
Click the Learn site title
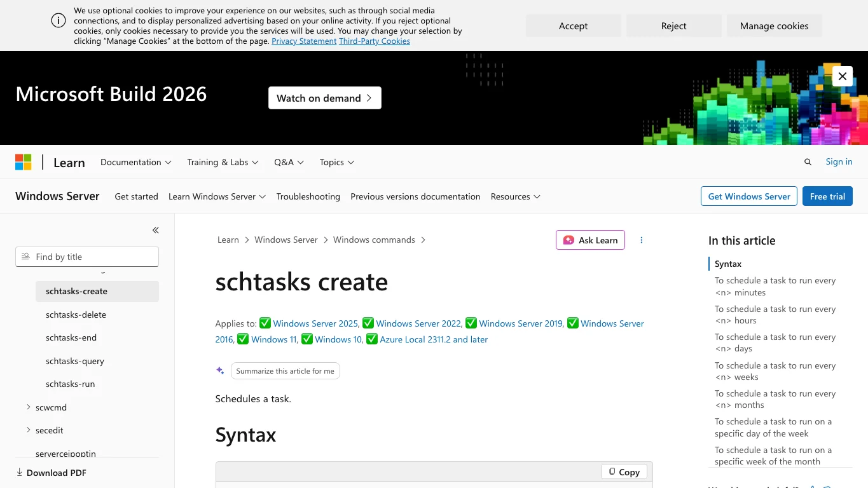(69, 163)
